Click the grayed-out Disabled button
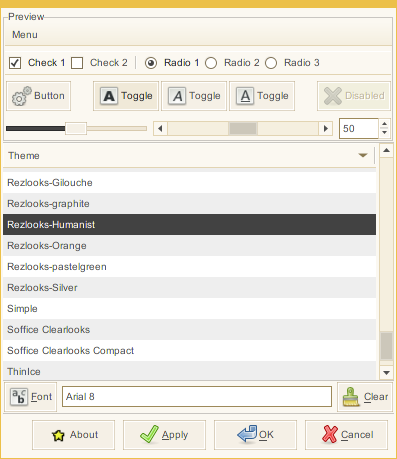 [x=354, y=96]
